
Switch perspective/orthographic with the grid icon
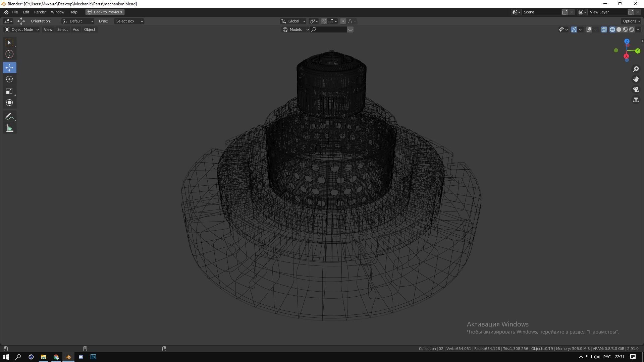pos(636,100)
